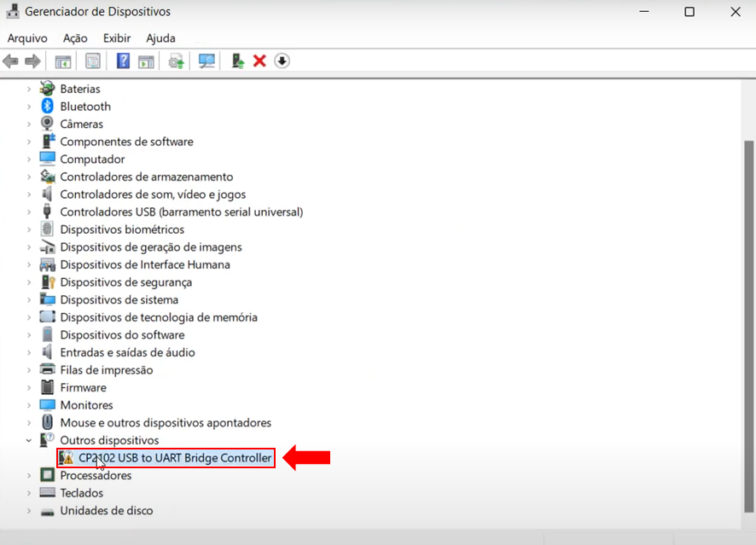
Task: Click the Teclados keyboard icon
Action: click(x=47, y=492)
